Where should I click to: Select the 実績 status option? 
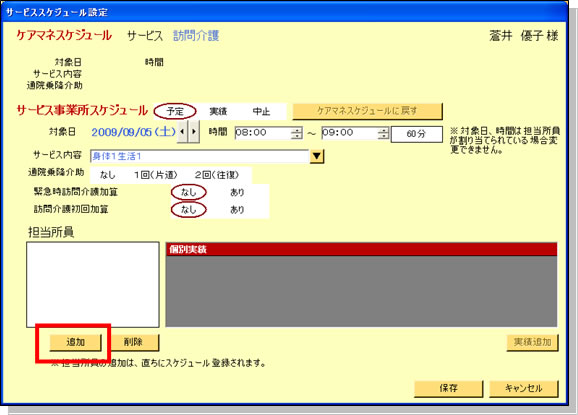[218, 111]
